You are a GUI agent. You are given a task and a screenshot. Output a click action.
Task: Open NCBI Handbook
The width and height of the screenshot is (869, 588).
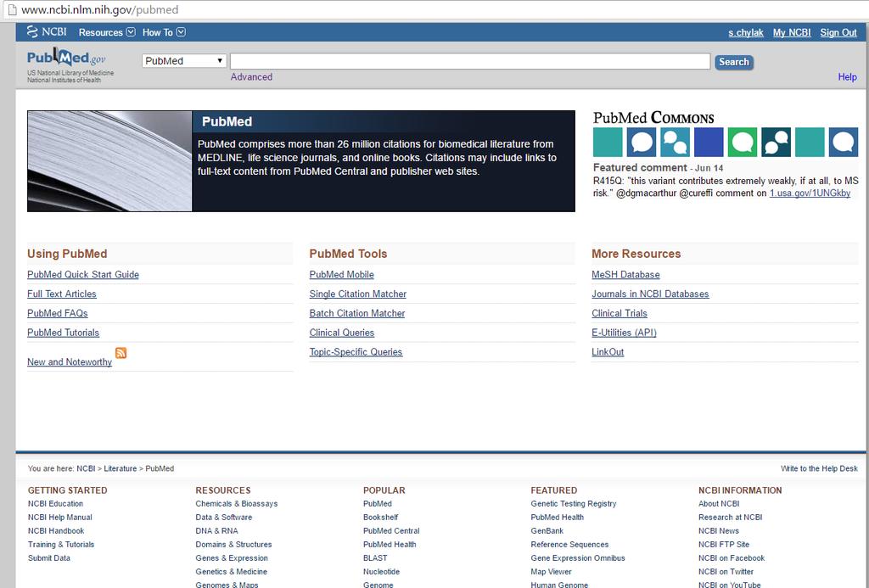tap(56, 531)
